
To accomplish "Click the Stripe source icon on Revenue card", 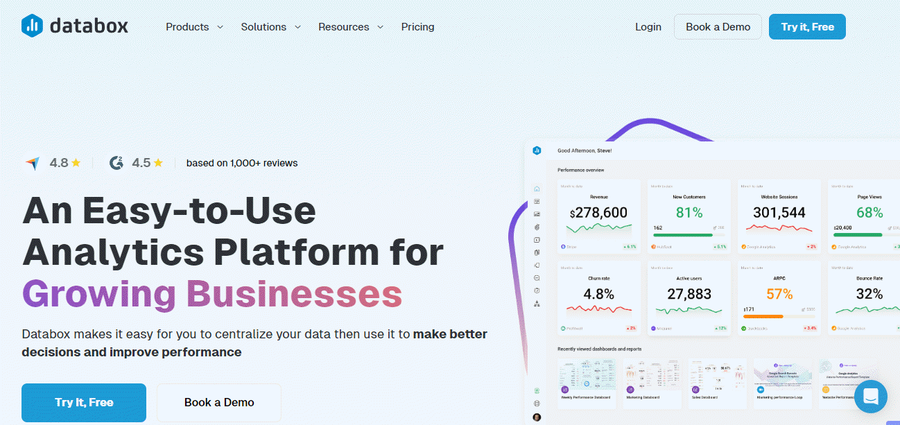I will (x=563, y=246).
